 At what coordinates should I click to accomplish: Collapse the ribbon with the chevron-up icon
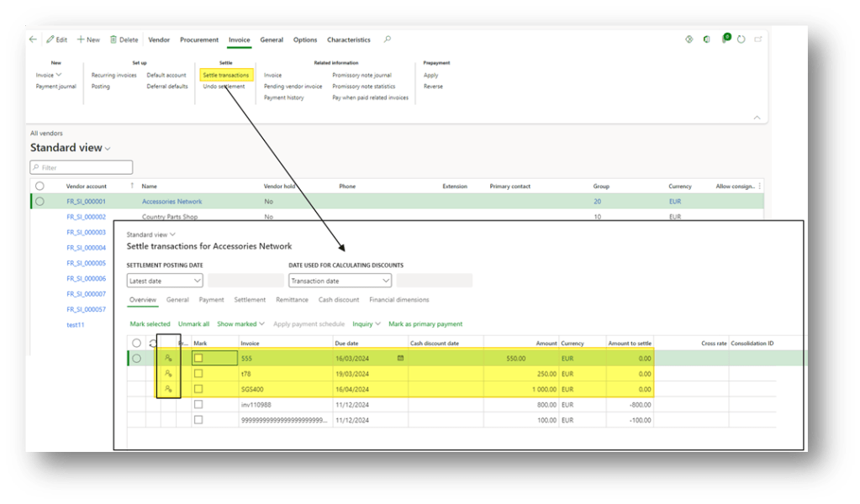tap(756, 118)
